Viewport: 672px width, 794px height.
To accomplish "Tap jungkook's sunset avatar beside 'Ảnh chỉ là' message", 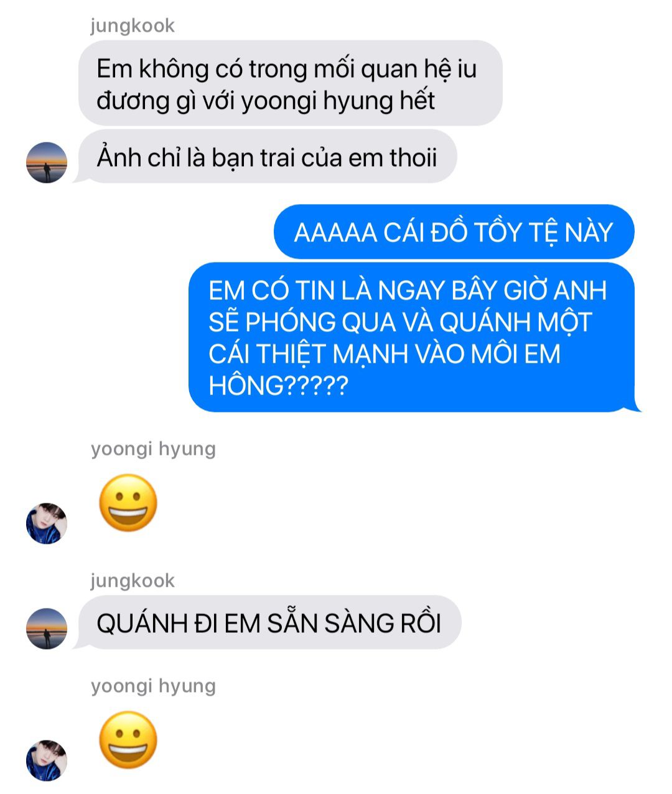I will click(47, 162).
